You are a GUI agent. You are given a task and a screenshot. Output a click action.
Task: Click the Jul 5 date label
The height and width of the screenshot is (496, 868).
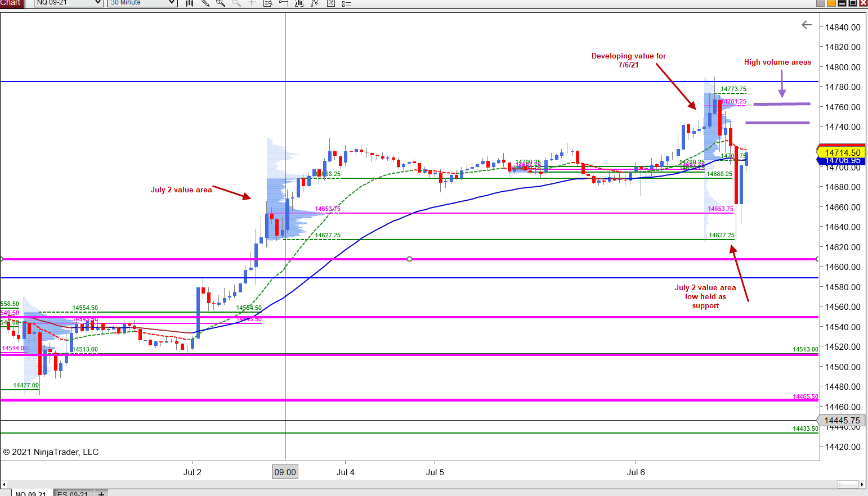coord(435,472)
